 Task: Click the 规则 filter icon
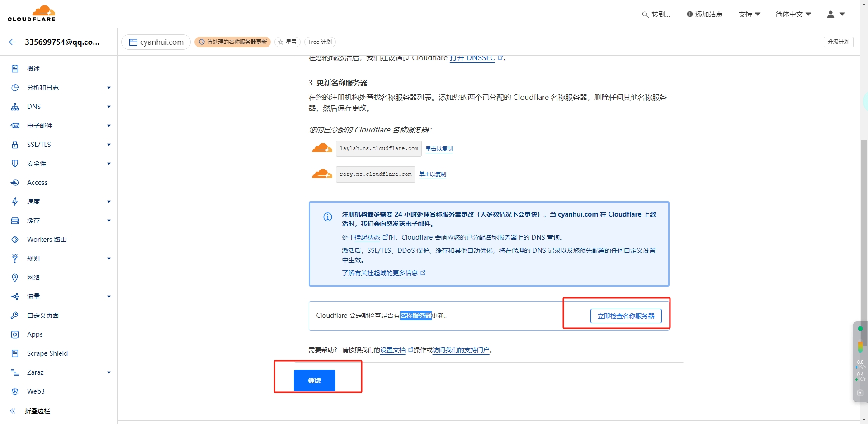(x=15, y=259)
